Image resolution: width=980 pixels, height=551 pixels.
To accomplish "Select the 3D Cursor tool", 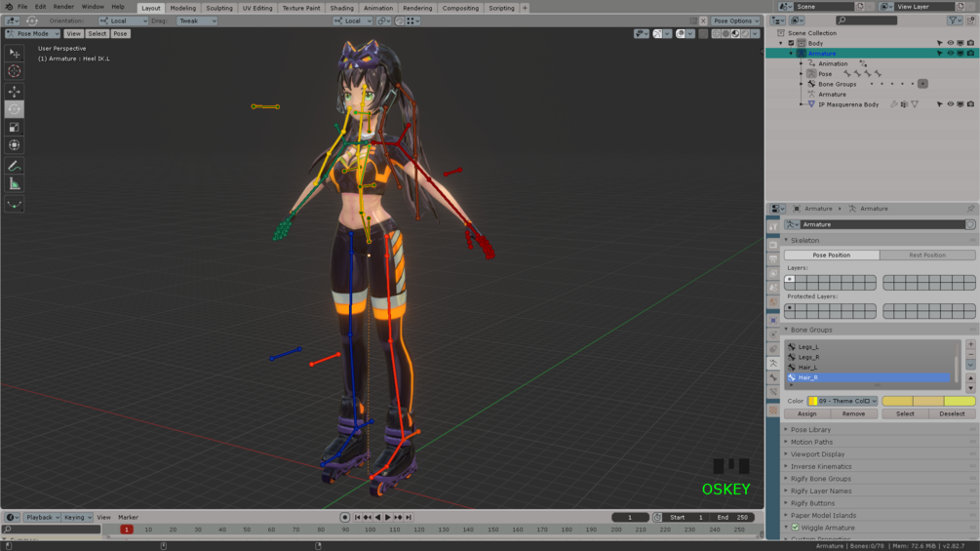I will 15,72.
